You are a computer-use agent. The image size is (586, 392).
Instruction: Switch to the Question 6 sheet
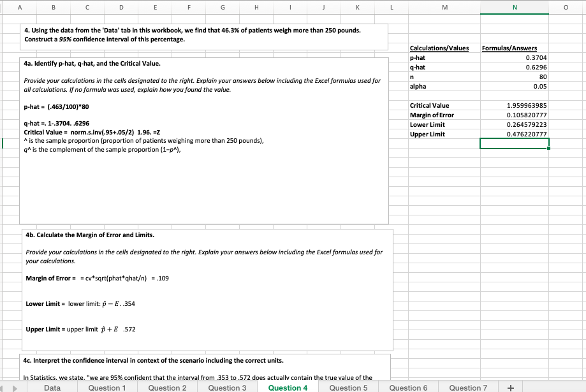408,387
